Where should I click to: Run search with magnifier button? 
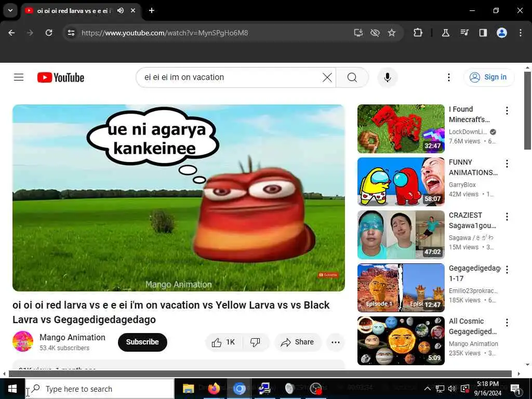click(x=352, y=77)
